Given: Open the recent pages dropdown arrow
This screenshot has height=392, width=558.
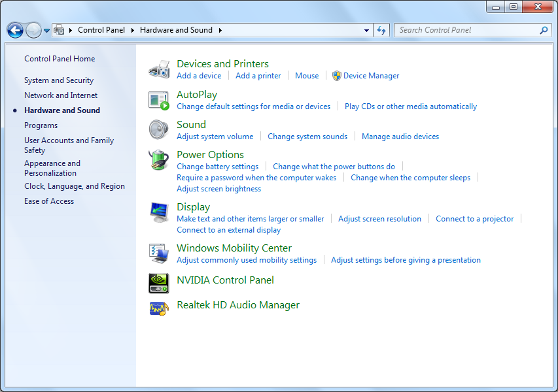Looking at the screenshot, I should pyautogui.click(x=46, y=31).
